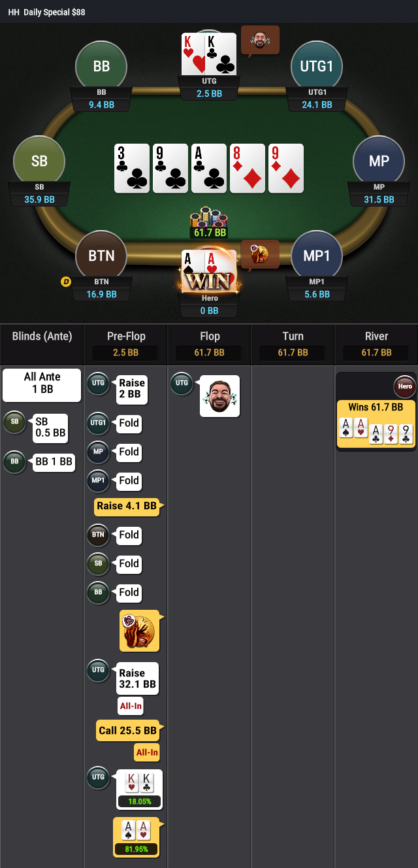Viewport: 418px width, 868px height.
Task: Click the Call 25.5 BB action entry
Action: [129, 731]
